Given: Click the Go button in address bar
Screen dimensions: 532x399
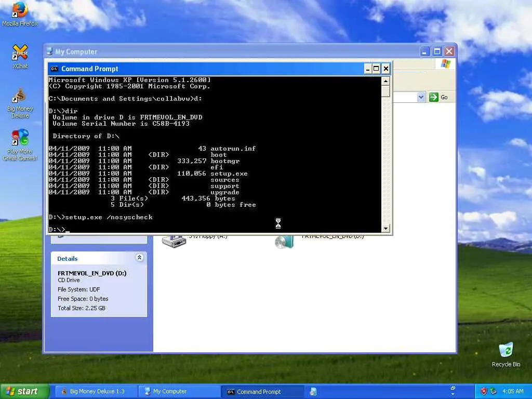Looking at the screenshot, I should pyautogui.click(x=438, y=97).
